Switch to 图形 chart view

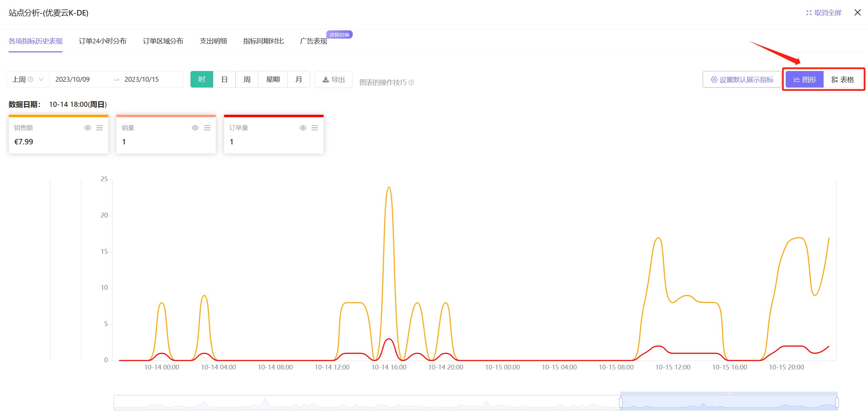(805, 80)
